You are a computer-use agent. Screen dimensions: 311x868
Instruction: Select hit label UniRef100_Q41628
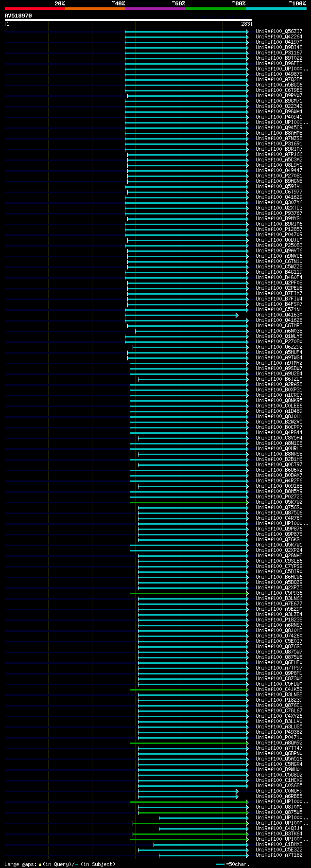279,320
